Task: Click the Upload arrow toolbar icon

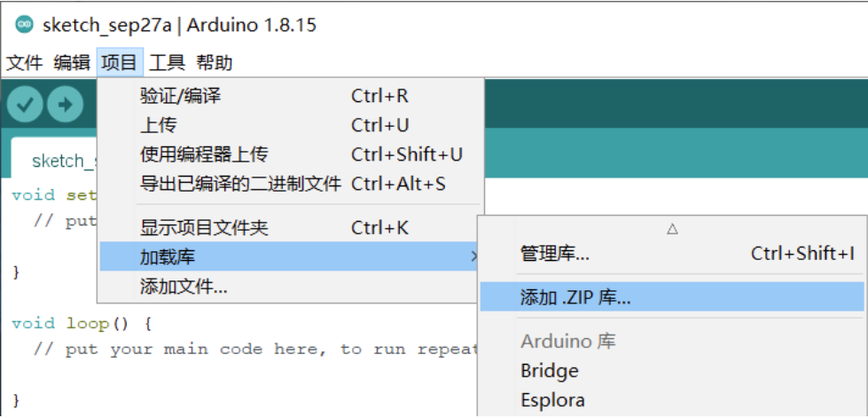Action: click(66, 104)
